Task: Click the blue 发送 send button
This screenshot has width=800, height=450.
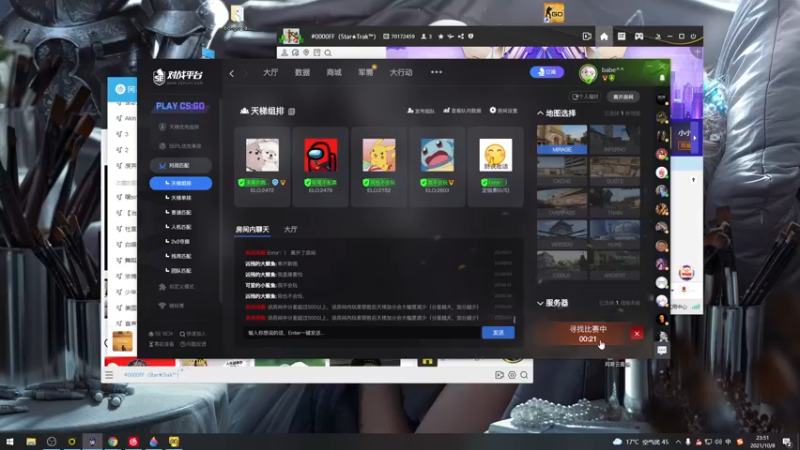Action: pyautogui.click(x=498, y=333)
